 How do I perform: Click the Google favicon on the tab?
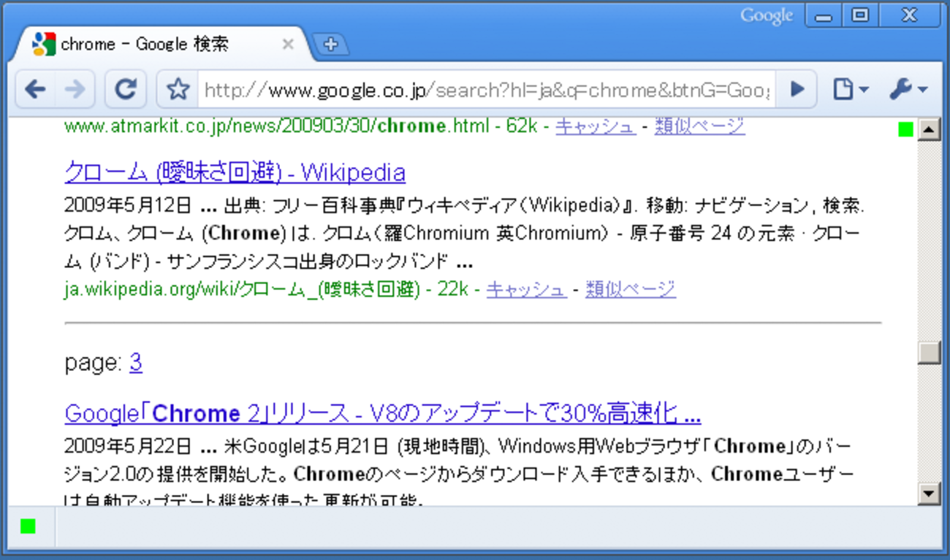tap(44, 45)
